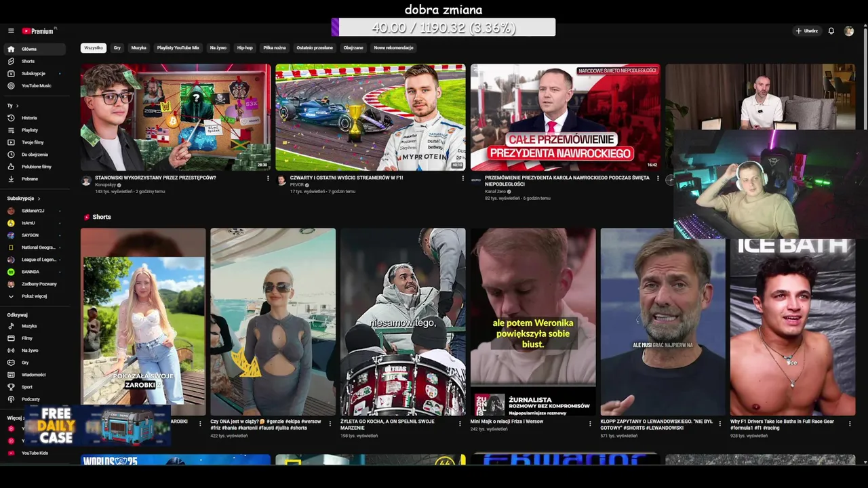
Task: Open Wiadomości in Odkrywaj section
Action: tap(34, 375)
